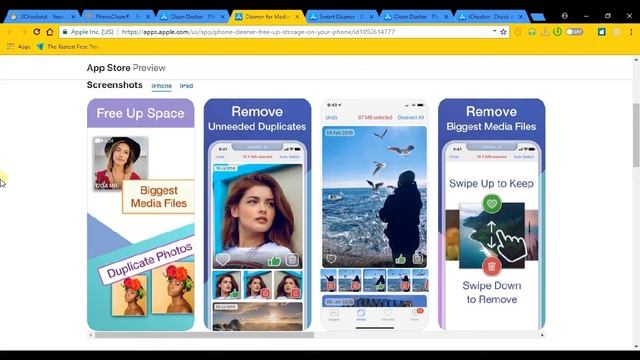This screenshot has width=640, height=360.
Task: Click the page vertical scrollbar thumb
Action: pyautogui.click(x=636, y=135)
